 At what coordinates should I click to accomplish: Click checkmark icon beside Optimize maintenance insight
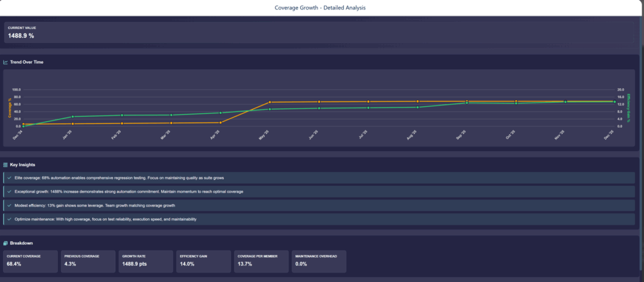tap(9, 219)
